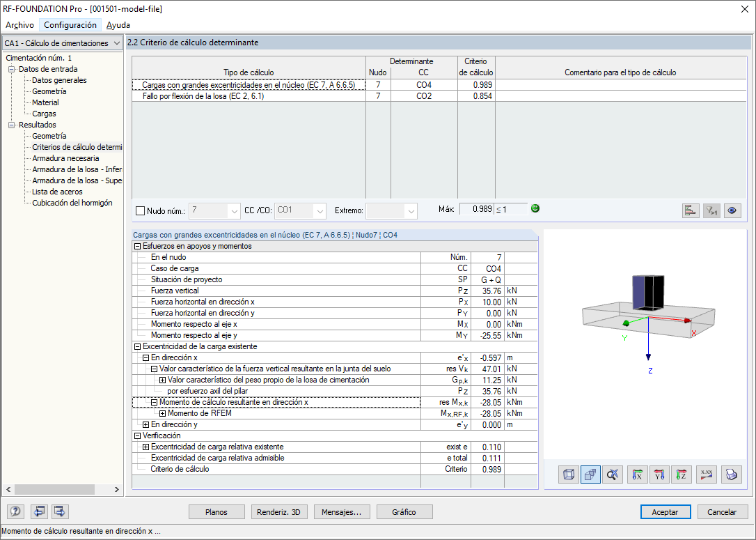
Task: Toggle the x.xx values display icon
Action: 707,475
